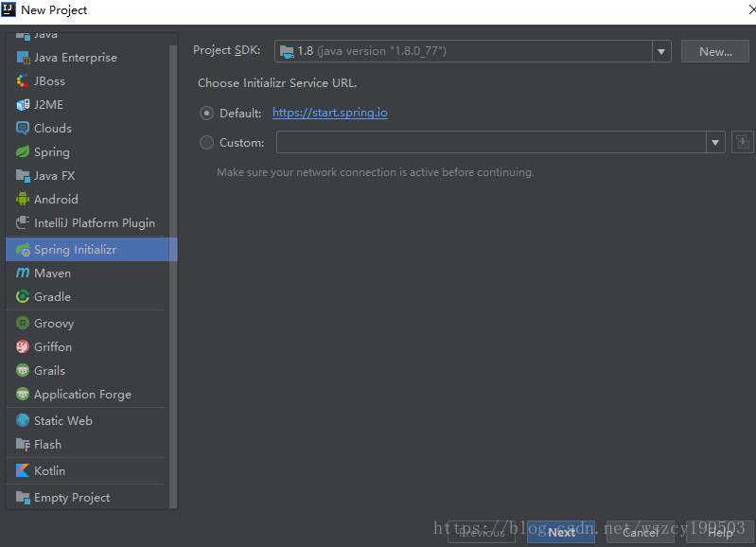Viewport: 756px width, 547px height.
Task: Click the Spring Initializr icon
Action: 23,250
